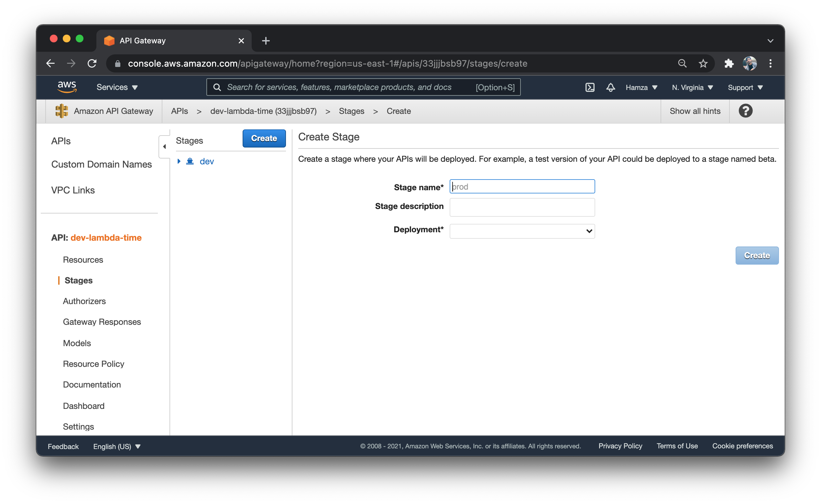Open the notifications bell
Image resolution: width=821 pixels, height=504 pixels.
610,87
